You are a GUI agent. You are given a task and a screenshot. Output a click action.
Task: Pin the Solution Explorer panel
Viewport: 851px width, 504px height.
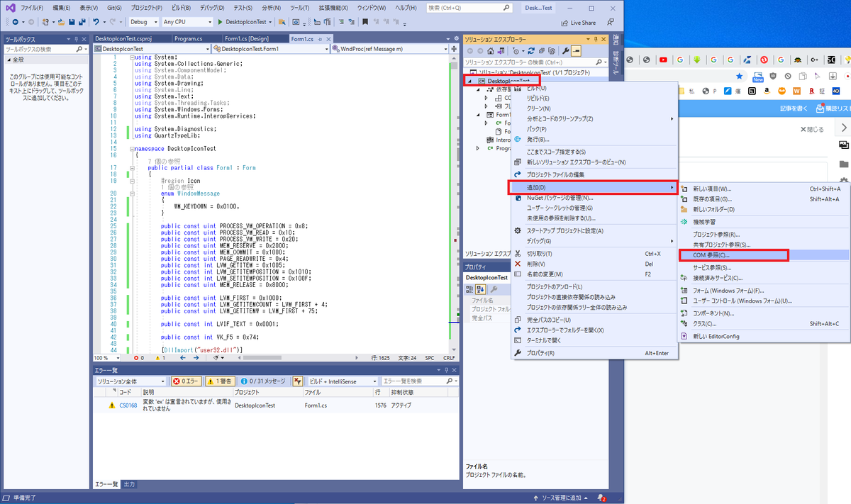point(596,39)
